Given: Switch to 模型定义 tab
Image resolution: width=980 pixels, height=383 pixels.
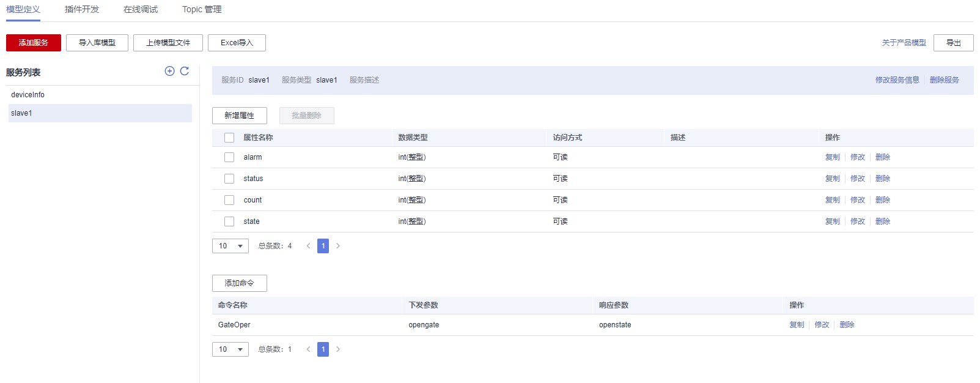Looking at the screenshot, I should (23, 9).
